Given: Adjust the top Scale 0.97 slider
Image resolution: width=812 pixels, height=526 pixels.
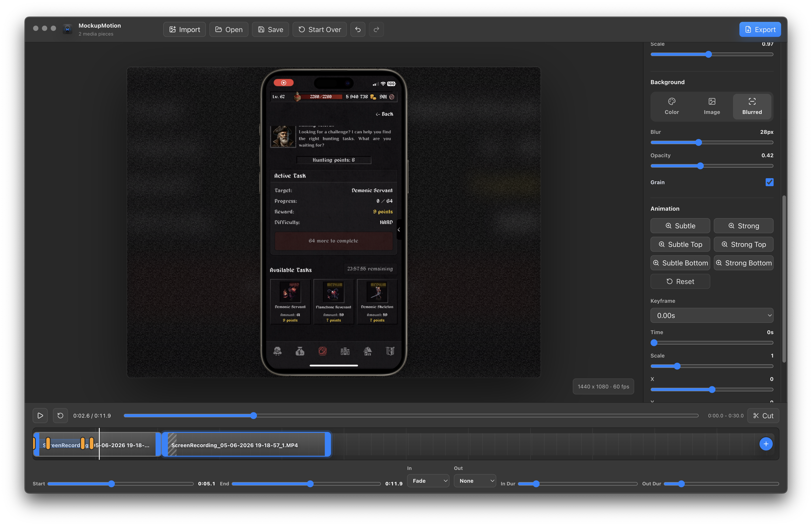Looking at the screenshot, I should pos(712,54).
